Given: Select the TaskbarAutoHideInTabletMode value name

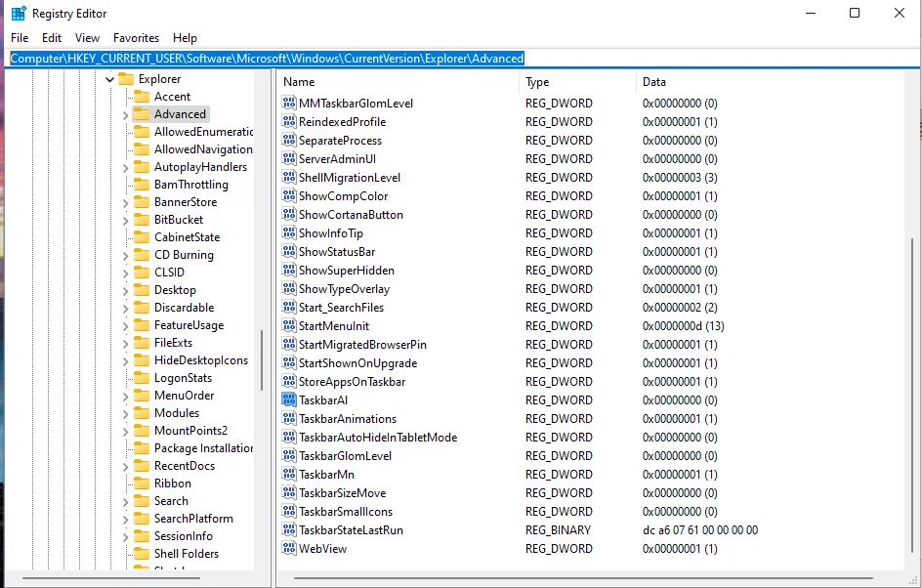Looking at the screenshot, I should [378, 437].
